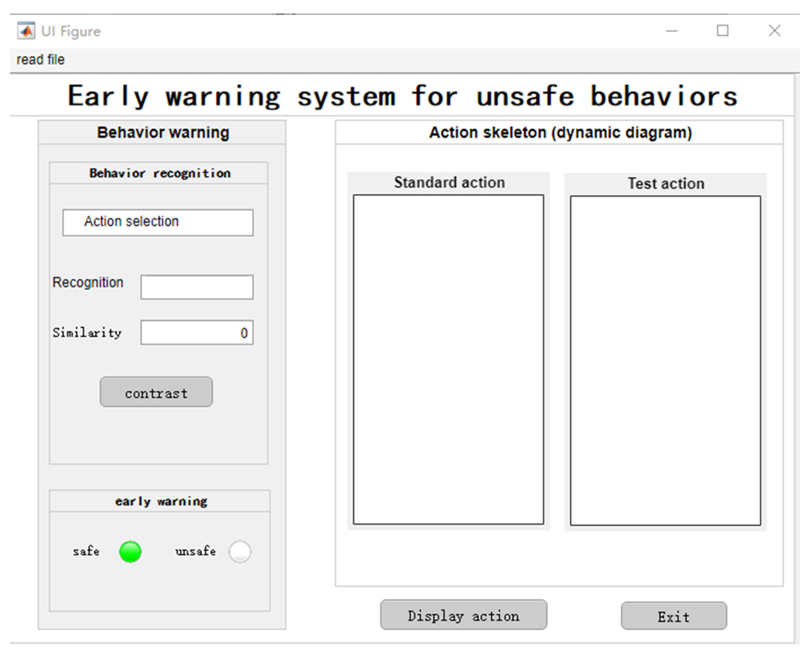Image resolution: width=812 pixels, height=656 pixels.
Task: Click the early warning panel header
Action: (161, 501)
